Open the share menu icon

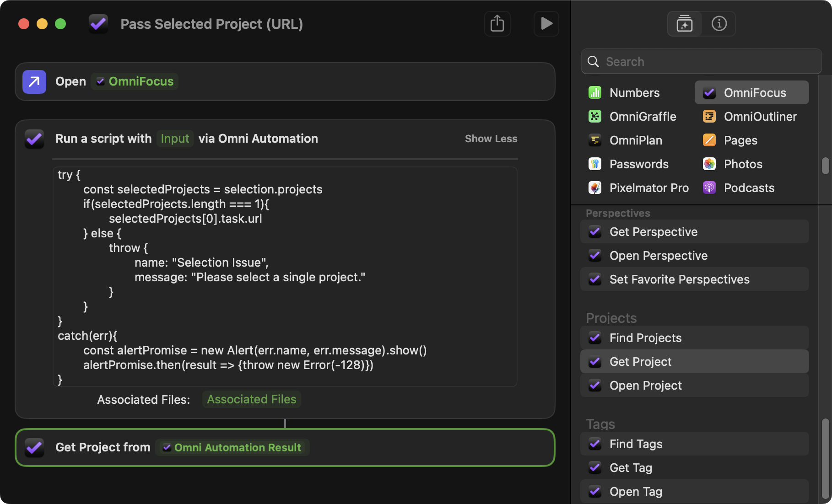497,24
